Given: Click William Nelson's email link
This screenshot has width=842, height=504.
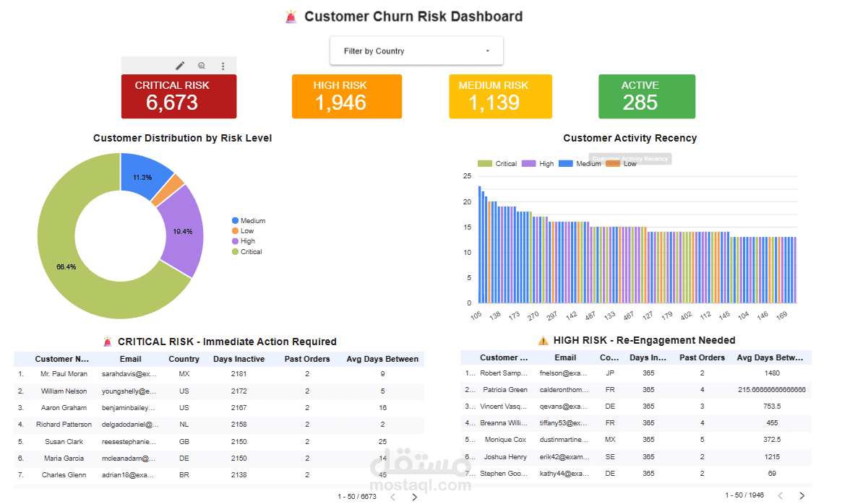Looking at the screenshot, I should [x=130, y=391].
